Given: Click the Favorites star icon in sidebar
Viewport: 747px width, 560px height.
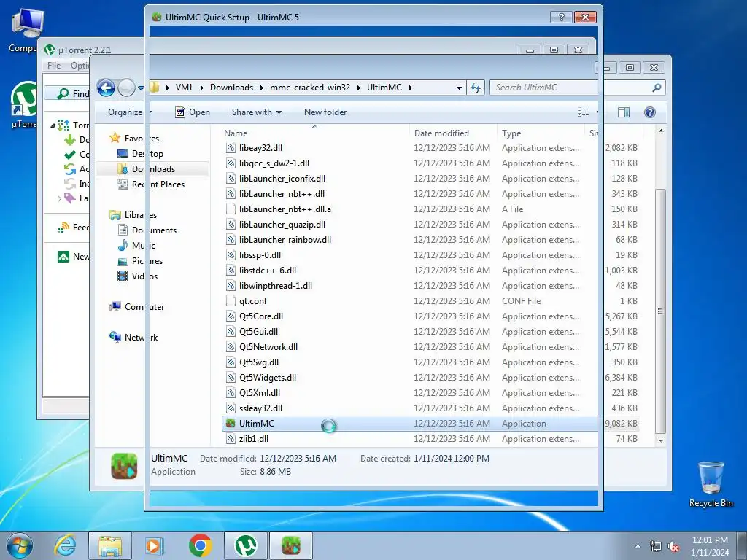Looking at the screenshot, I should [115, 138].
